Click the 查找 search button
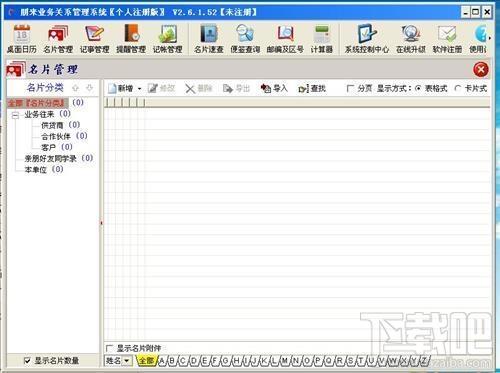Screen dimensions: 500x373 312,88
